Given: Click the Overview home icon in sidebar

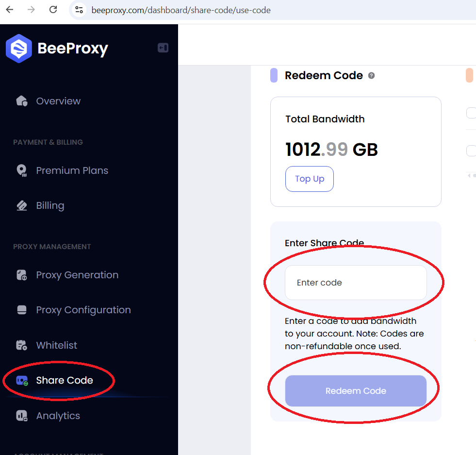Looking at the screenshot, I should point(21,101).
